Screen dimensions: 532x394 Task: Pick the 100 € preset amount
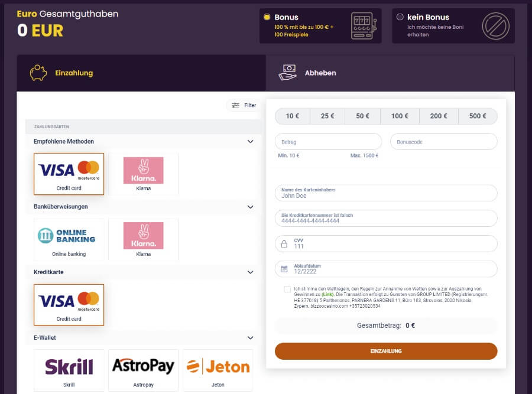[x=400, y=116]
